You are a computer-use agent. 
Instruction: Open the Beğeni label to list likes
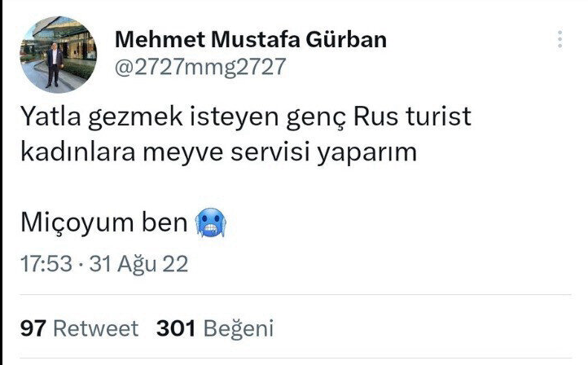[237, 328]
